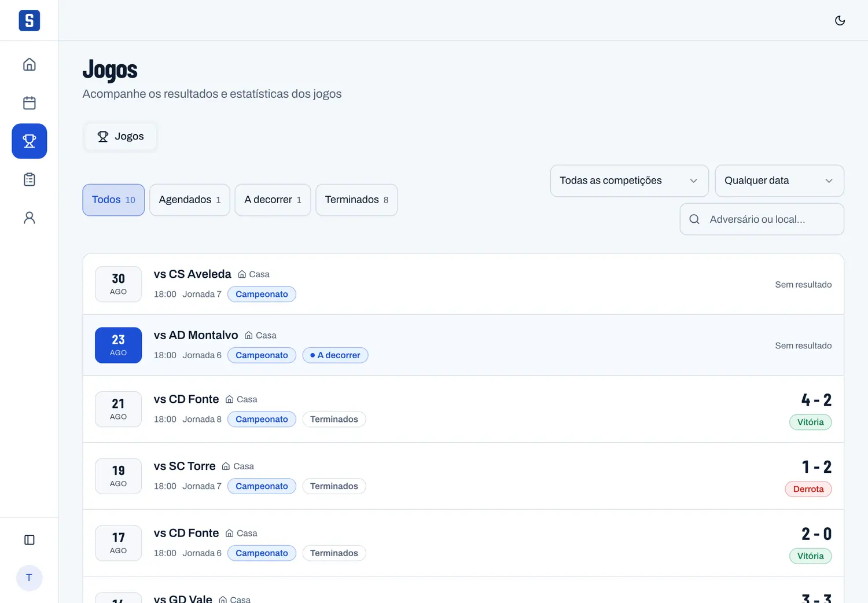The image size is (868, 603).
Task: Open the vs CD Fonte match on 17 AGO
Action: pos(464,543)
